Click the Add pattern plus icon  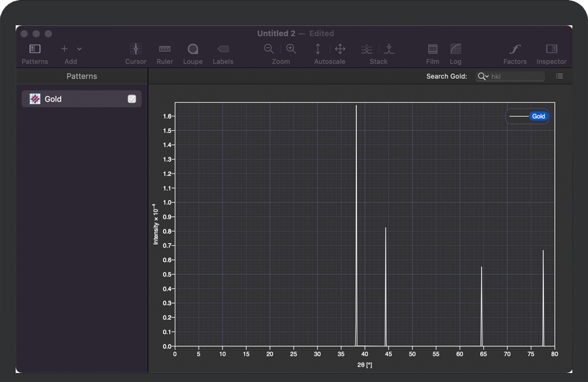click(x=65, y=49)
